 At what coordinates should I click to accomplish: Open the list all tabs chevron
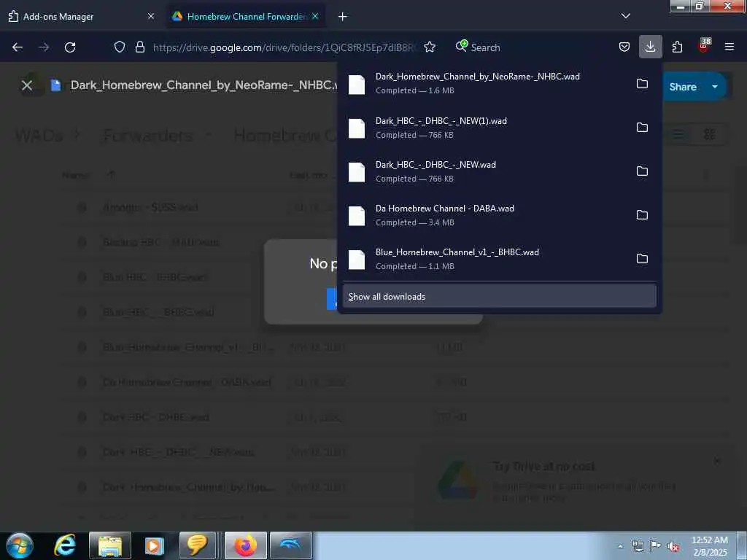(625, 16)
